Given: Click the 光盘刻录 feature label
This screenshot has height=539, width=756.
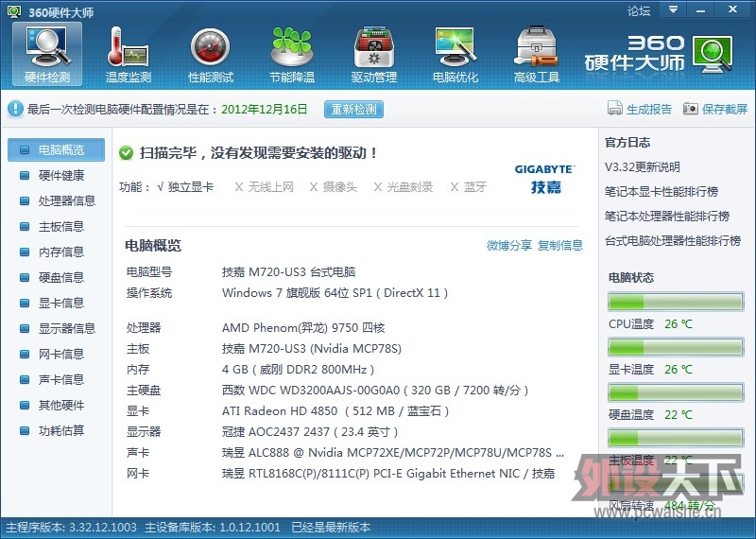Looking at the screenshot, I should (410, 186).
